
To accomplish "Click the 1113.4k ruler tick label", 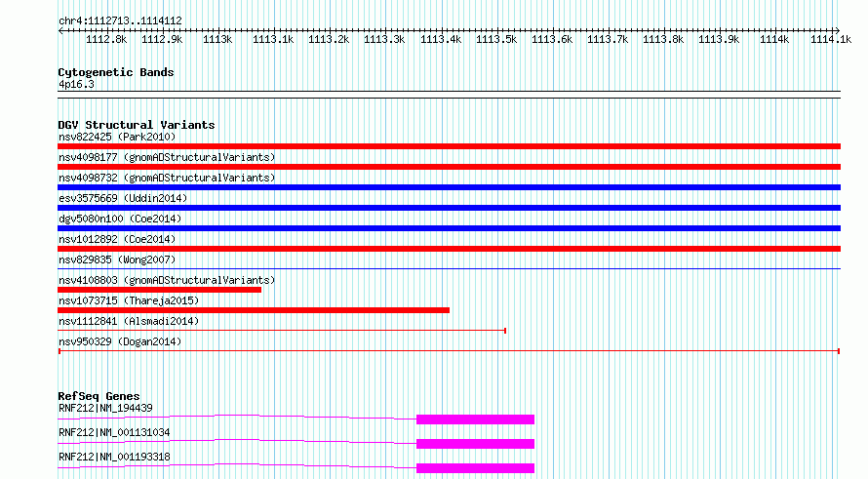I will click(x=441, y=39).
